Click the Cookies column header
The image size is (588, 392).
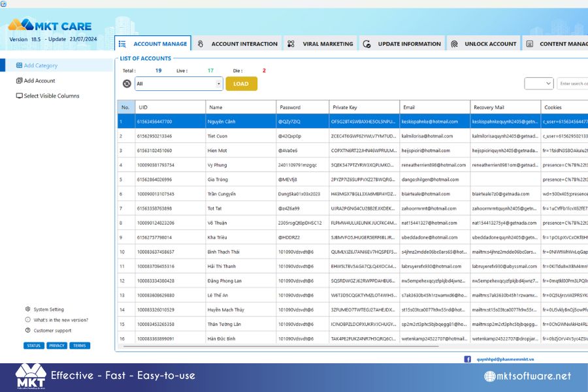(x=564, y=107)
